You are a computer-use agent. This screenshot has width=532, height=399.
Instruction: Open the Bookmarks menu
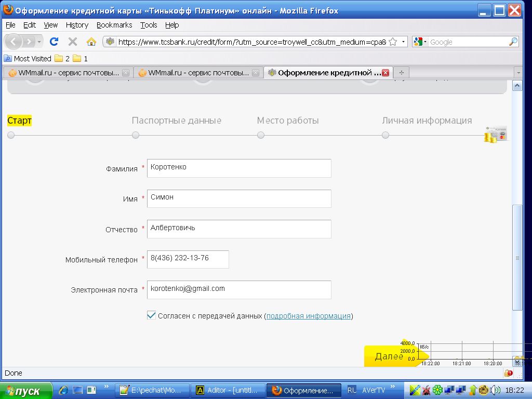[114, 25]
